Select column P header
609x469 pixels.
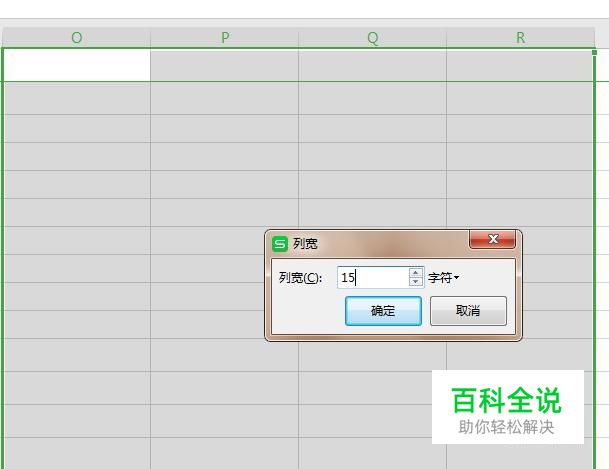(224, 38)
